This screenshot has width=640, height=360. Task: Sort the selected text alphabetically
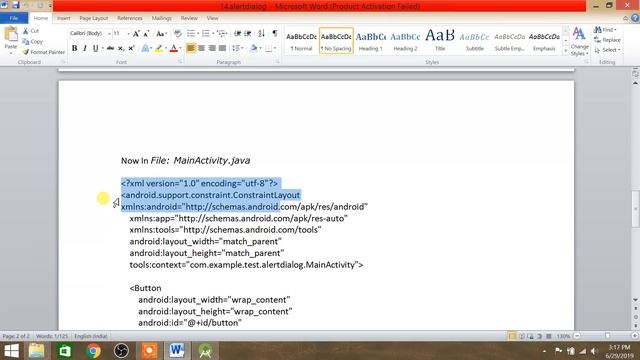pyautogui.click(x=261, y=33)
